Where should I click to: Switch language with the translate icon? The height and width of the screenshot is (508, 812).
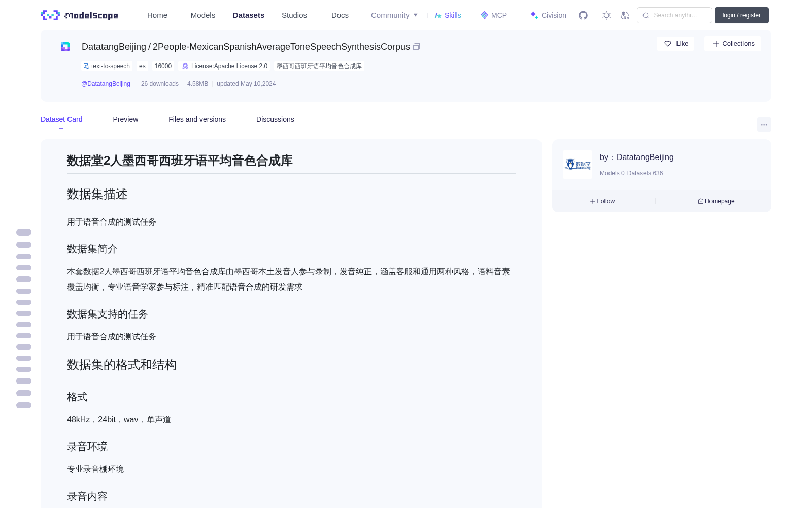coord(625,15)
